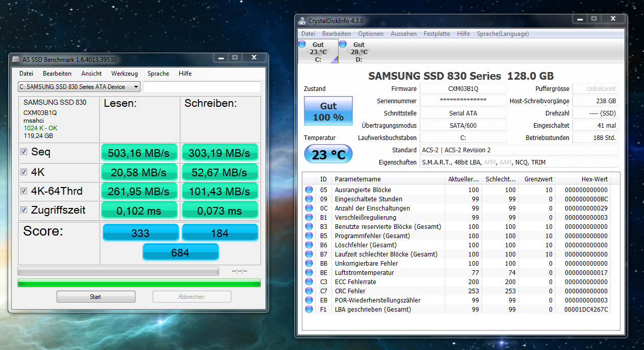Click the Abbrechen button

pyautogui.click(x=192, y=297)
